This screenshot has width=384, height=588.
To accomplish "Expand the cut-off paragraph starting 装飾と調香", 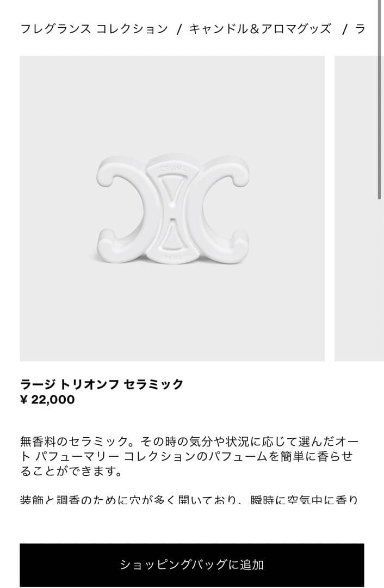I will point(189,499).
